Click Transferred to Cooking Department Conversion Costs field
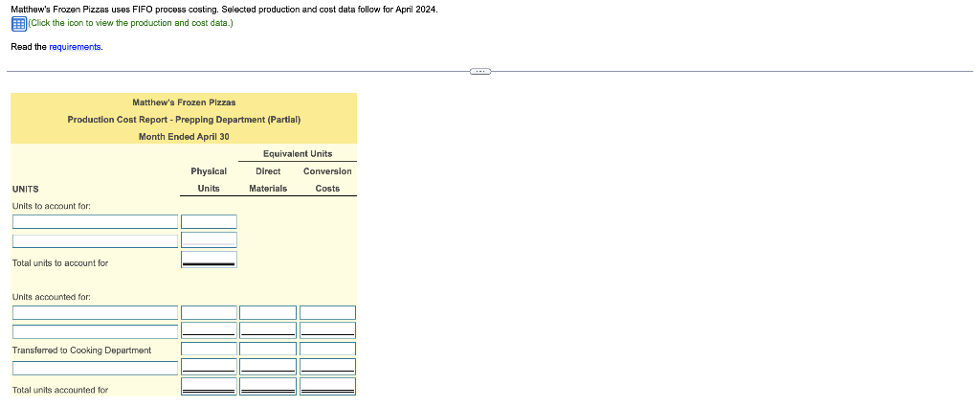Viewport: 980px width, 407px height. 327,349
